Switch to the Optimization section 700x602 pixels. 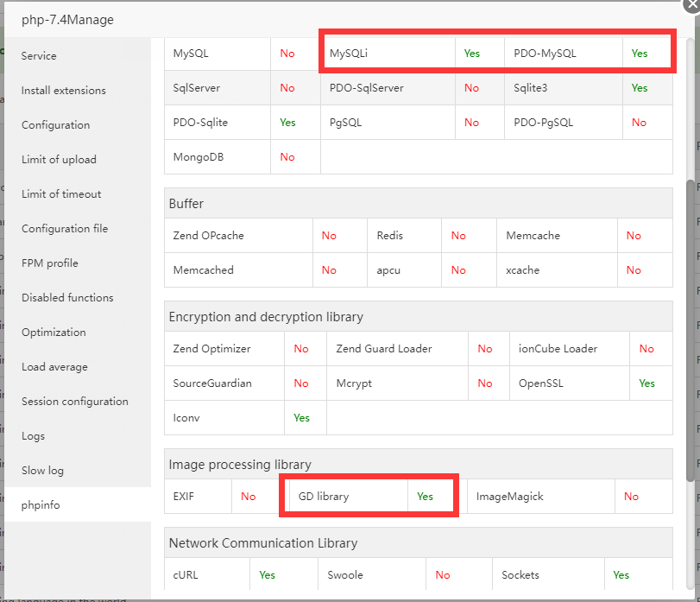pos(54,333)
